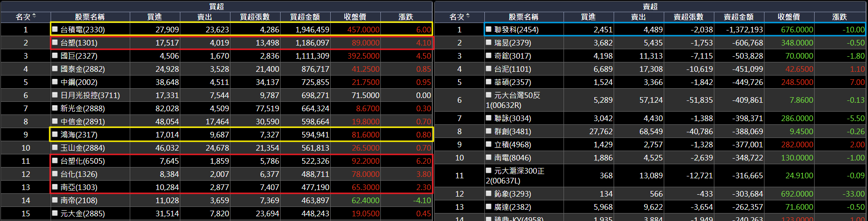Select stock name 元大金(2885)
Image resolution: width=868 pixels, height=221 pixels.
[x=83, y=213]
